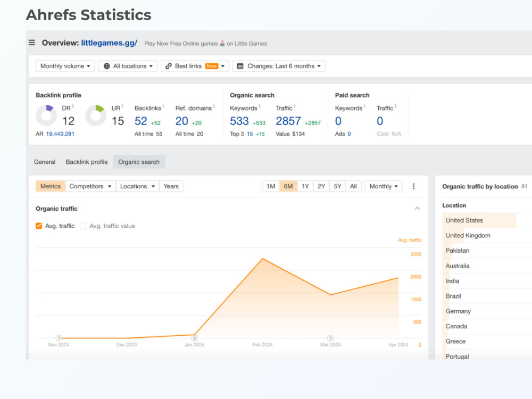
Task: Click United Kingdom location row
Action: [487, 236]
